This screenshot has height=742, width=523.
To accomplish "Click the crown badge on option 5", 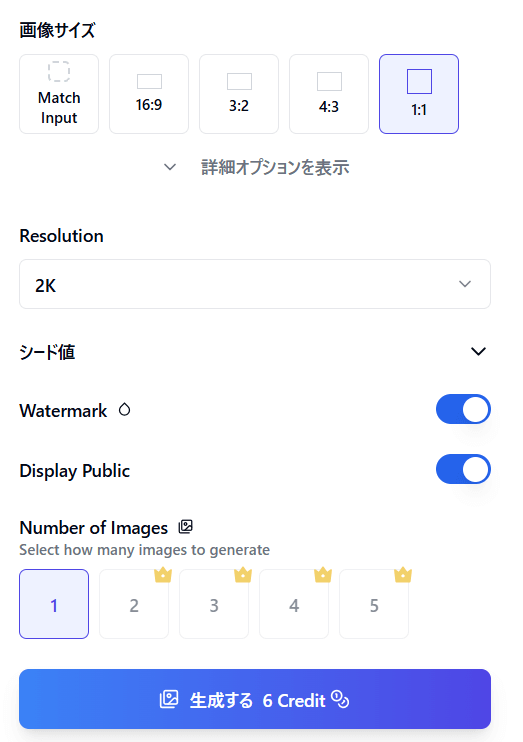I will click(x=403, y=574).
